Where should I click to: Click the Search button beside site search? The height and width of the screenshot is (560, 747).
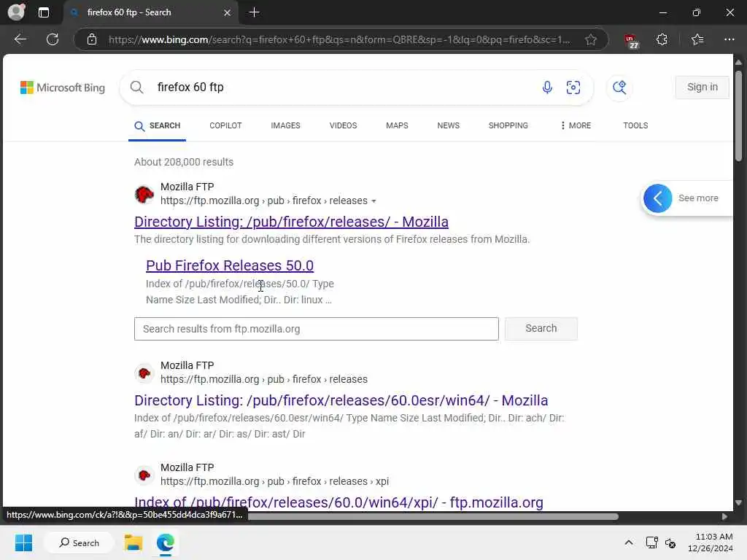point(541,329)
